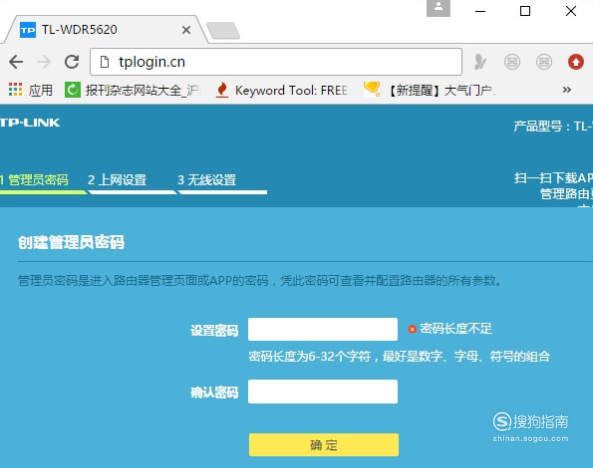Open a new browser tab
Viewport: 593px width, 468px height.
(223, 31)
